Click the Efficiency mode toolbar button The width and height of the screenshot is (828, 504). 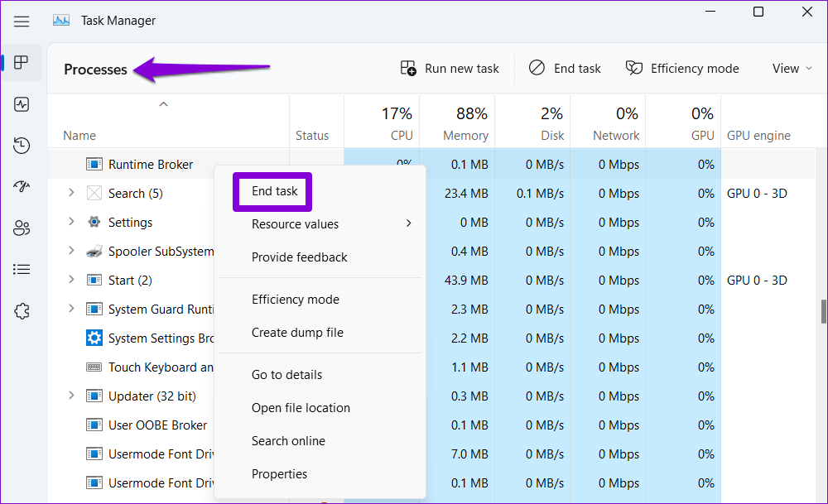tap(682, 68)
